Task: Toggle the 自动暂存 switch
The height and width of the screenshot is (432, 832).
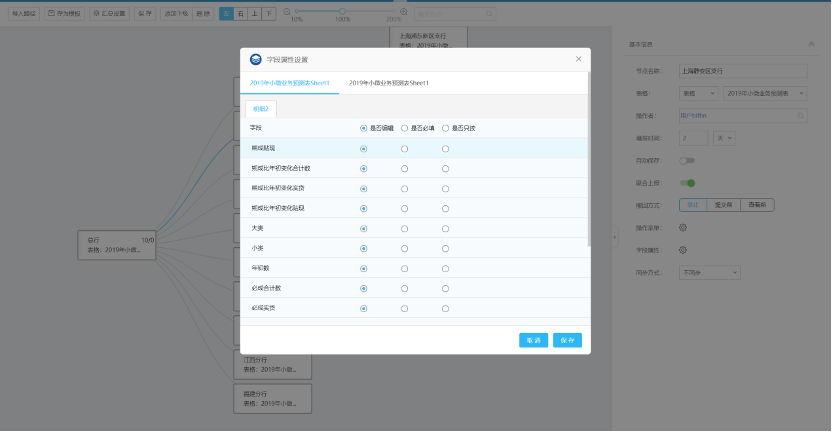Action: point(687,160)
